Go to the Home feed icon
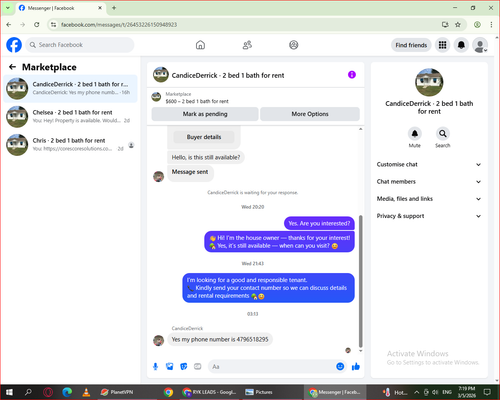500x400 pixels. 200,45
